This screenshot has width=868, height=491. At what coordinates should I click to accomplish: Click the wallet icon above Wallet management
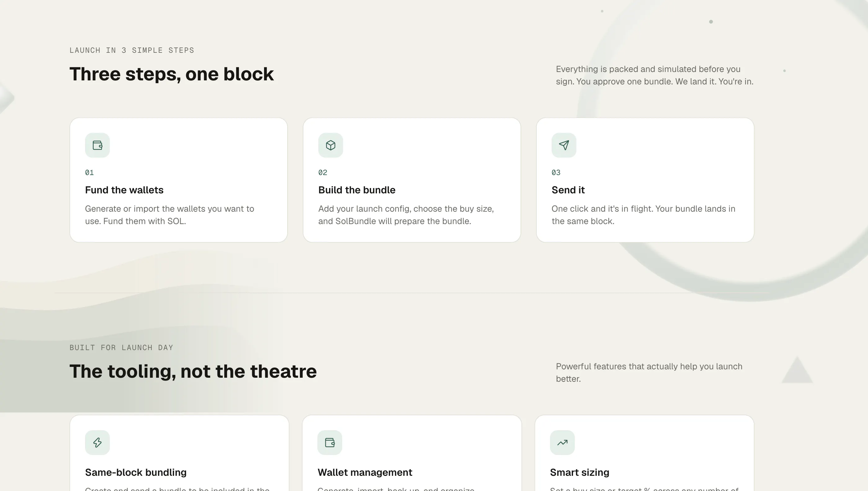(329, 443)
